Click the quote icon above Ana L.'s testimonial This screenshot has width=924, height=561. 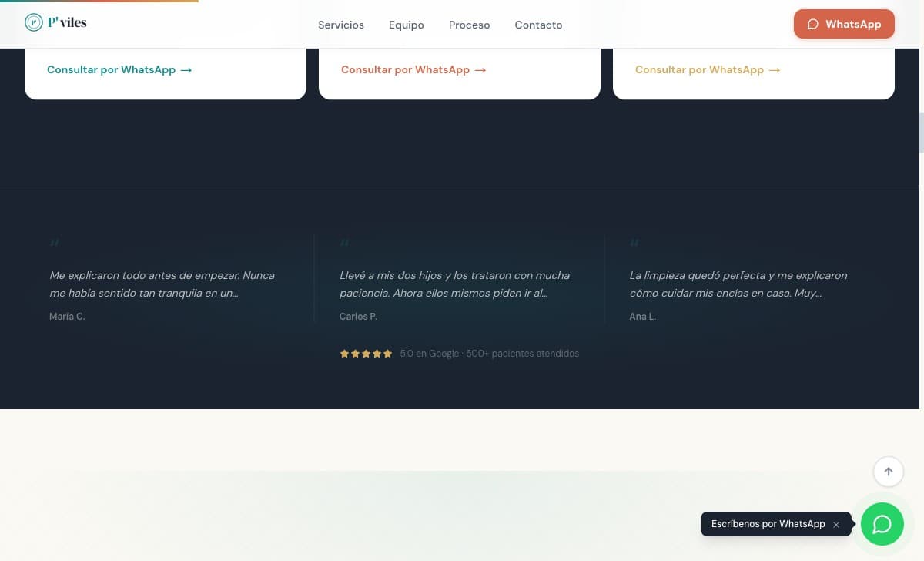(x=634, y=244)
